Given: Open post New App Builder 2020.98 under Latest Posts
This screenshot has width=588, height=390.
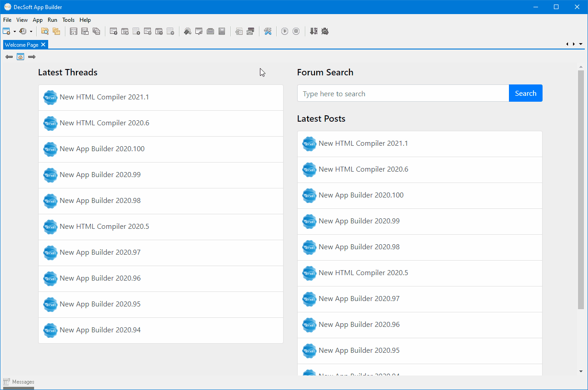Looking at the screenshot, I should coord(420,247).
